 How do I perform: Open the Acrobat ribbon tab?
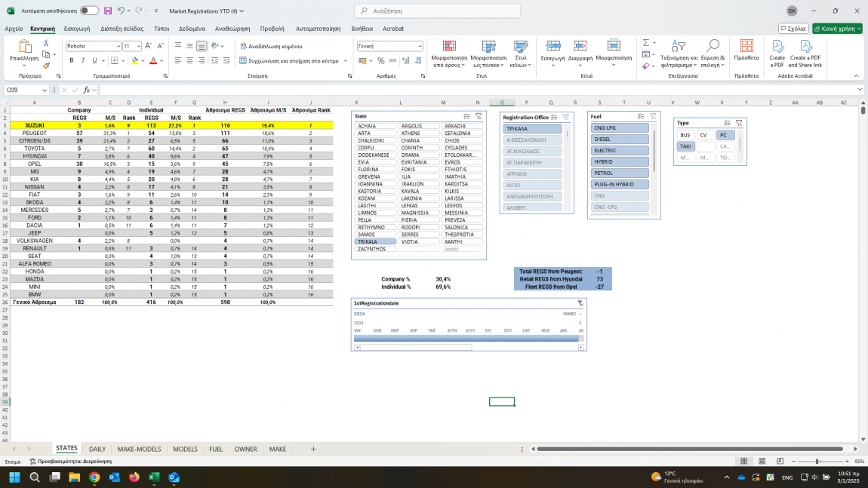[393, 29]
